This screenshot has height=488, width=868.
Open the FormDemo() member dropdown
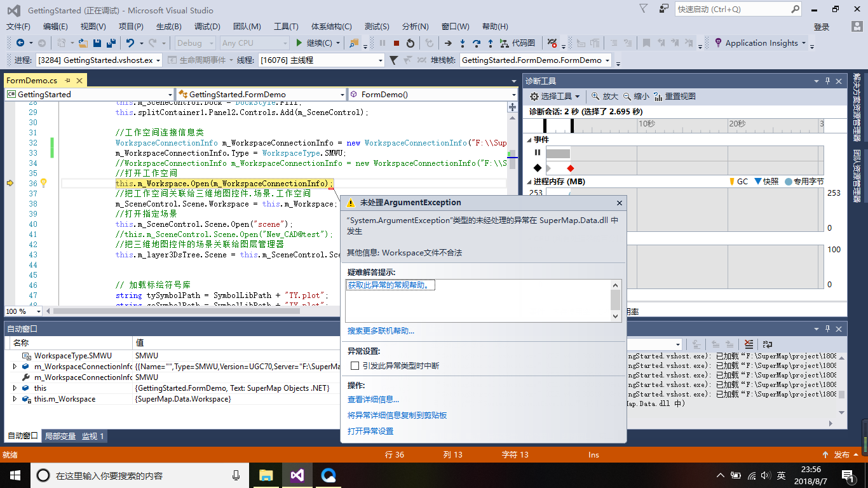pos(433,94)
